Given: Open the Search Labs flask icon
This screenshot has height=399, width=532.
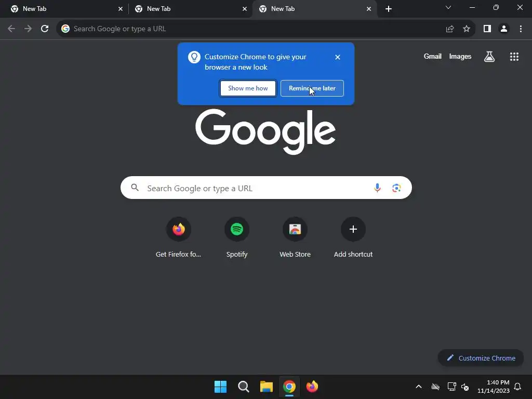Looking at the screenshot, I should point(489,57).
